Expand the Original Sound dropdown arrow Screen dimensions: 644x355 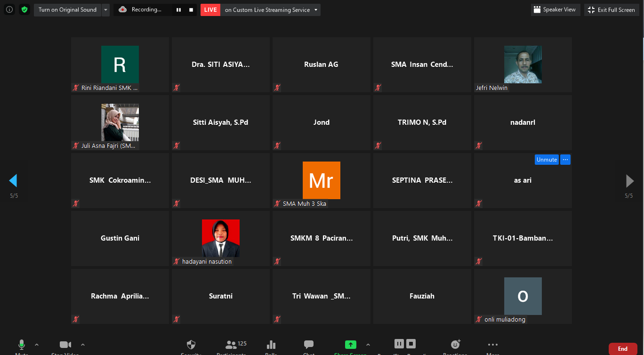[105, 10]
